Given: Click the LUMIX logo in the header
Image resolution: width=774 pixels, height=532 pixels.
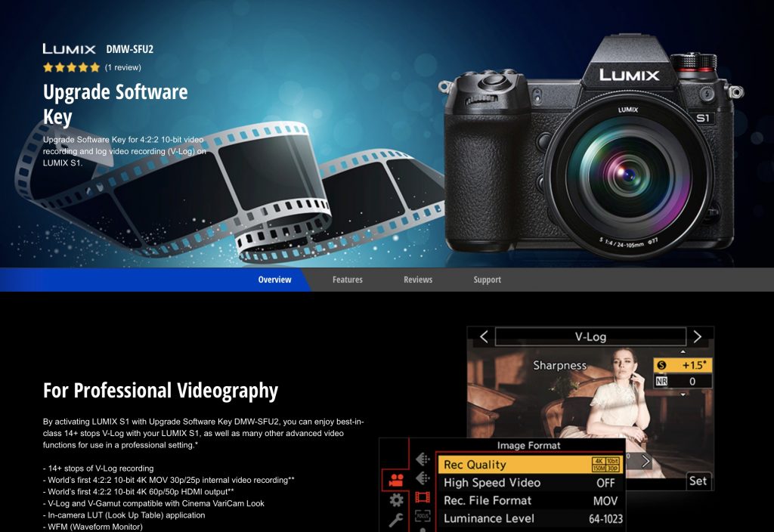Looking at the screenshot, I should (x=69, y=49).
